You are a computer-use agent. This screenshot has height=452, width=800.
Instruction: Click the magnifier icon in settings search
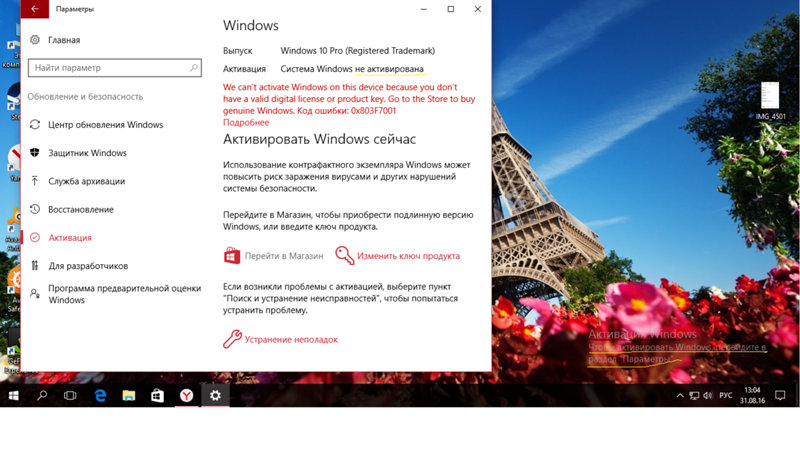coord(194,67)
